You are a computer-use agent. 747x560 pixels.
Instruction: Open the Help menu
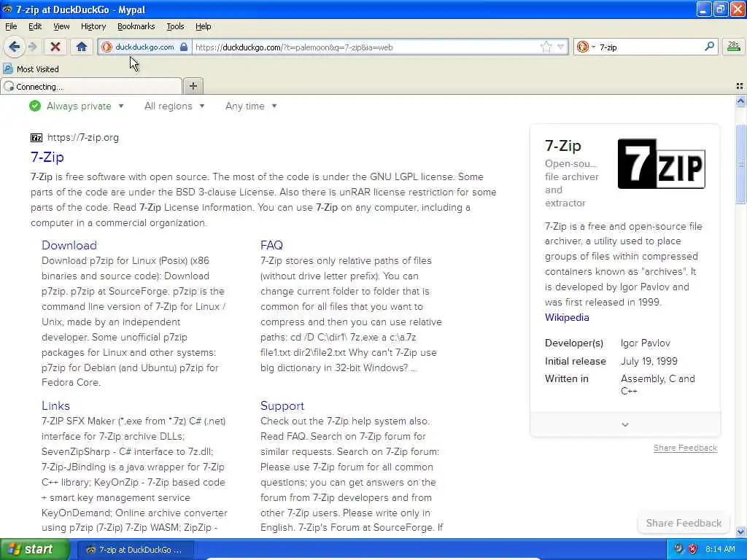[204, 26]
